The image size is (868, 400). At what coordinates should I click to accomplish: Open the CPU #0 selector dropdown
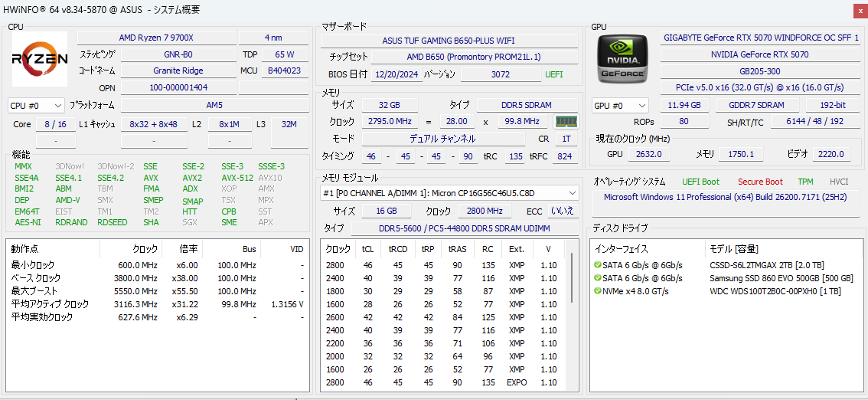click(36, 106)
